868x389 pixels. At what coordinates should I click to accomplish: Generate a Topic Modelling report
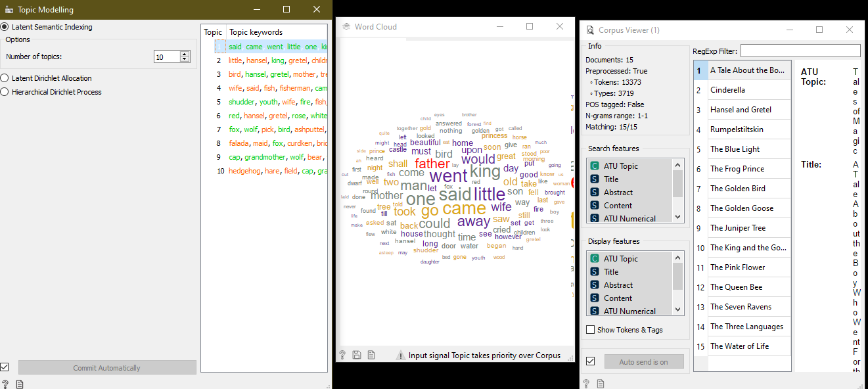(19, 383)
